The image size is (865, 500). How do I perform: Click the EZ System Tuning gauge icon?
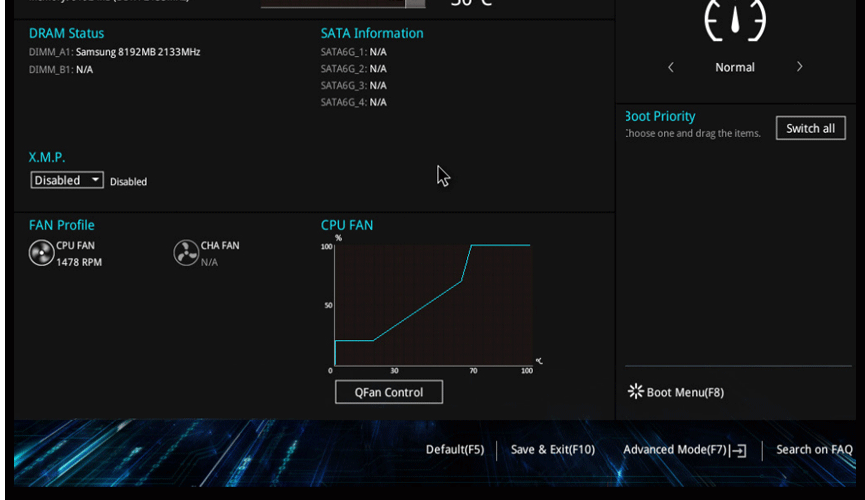click(x=735, y=20)
